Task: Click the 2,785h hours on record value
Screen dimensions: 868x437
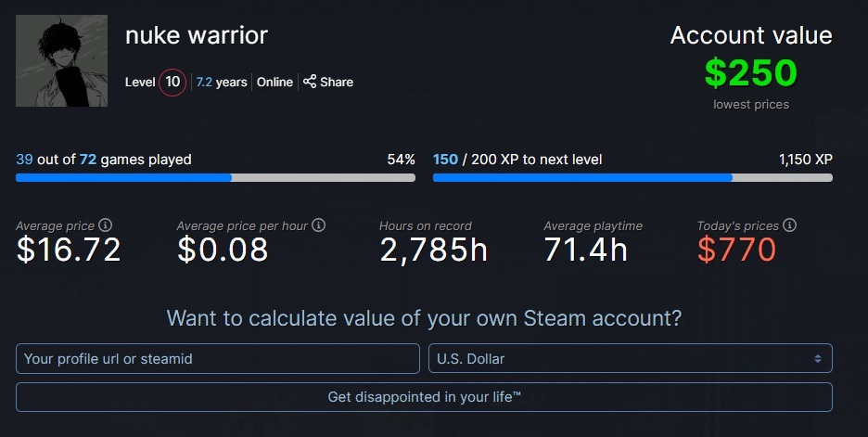Action: 433,250
